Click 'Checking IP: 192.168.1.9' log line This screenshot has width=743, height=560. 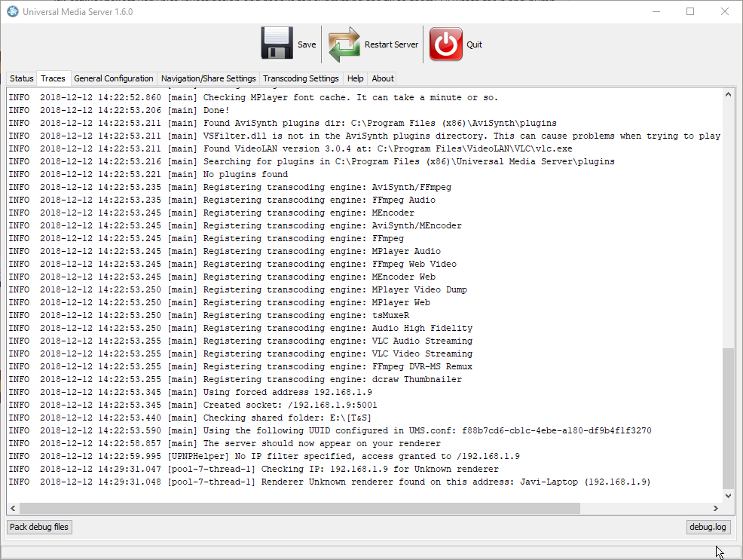point(253,469)
